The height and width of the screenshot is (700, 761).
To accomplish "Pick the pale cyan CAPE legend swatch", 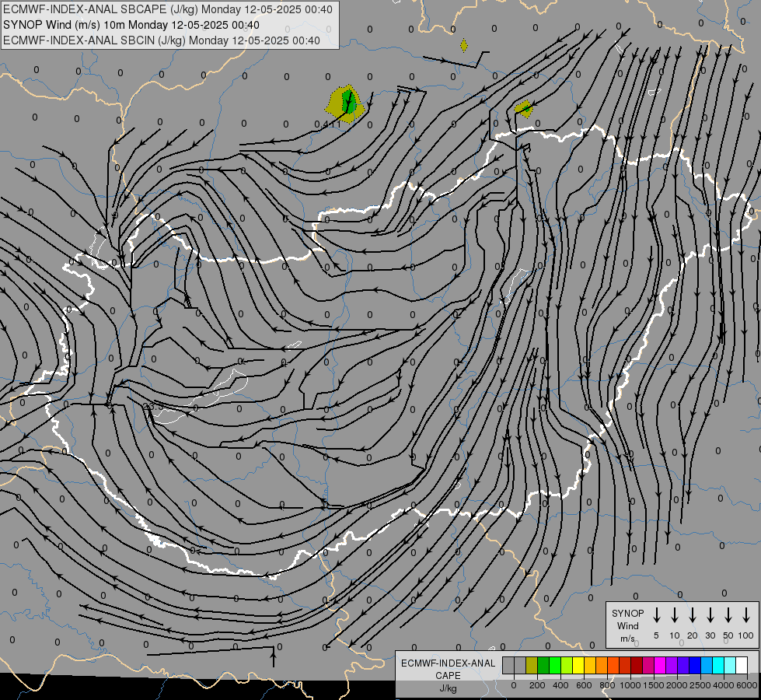I will click(729, 665).
